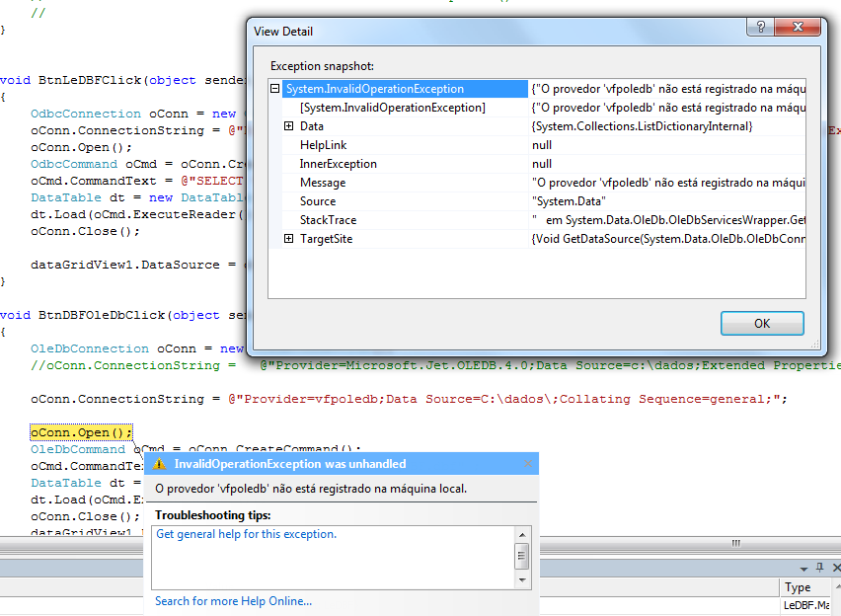Image resolution: width=841 pixels, height=616 pixels.
Task: Expand the Data property node
Action: point(288,126)
